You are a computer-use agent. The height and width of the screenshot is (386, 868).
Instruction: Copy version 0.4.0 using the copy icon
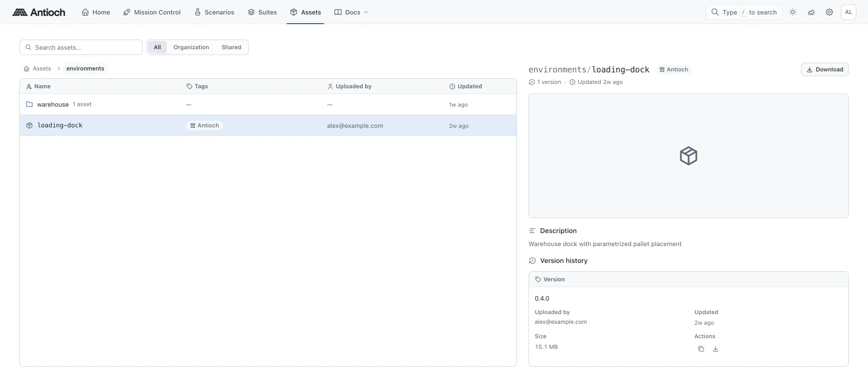tap(701, 349)
